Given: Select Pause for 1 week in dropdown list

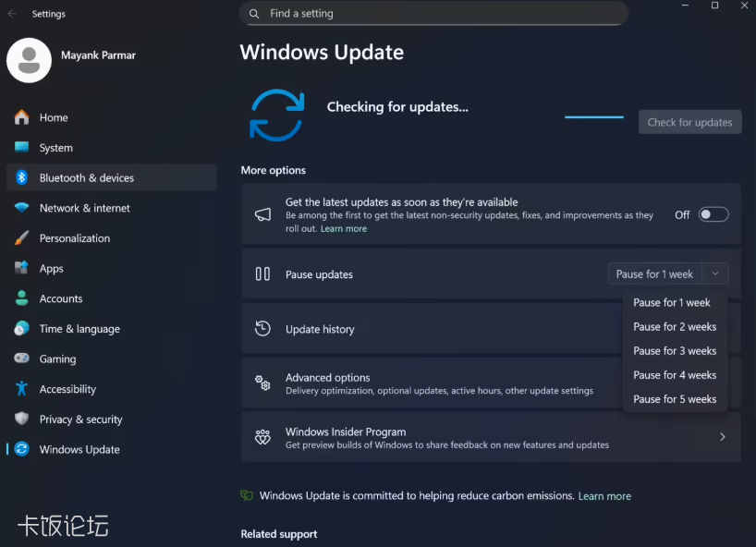Looking at the screenshot, I should coord(675,303).
